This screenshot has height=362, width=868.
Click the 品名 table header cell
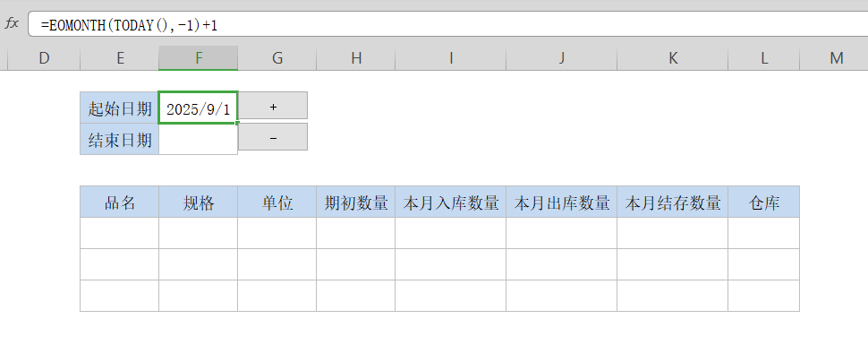(x=120, y=203)
